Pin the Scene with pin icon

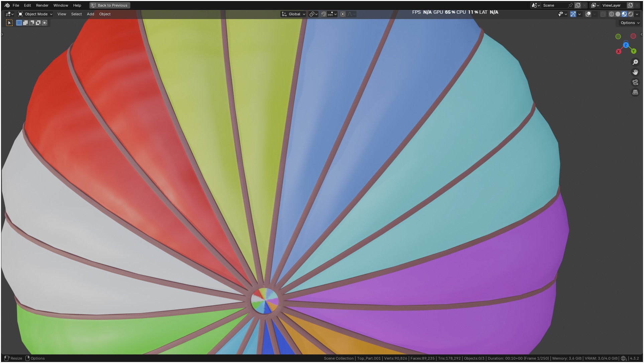pos(570,5)
